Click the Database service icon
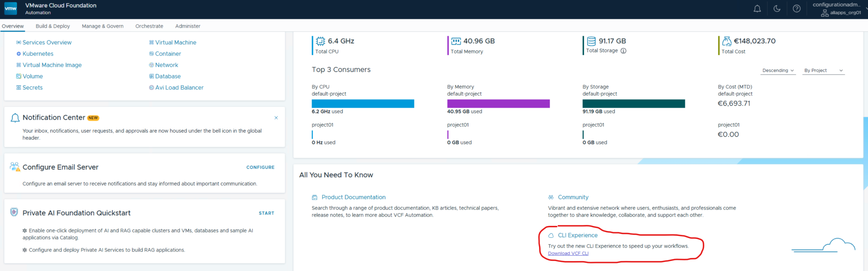This screenshot has width=868, height=271. pos(151,76)
